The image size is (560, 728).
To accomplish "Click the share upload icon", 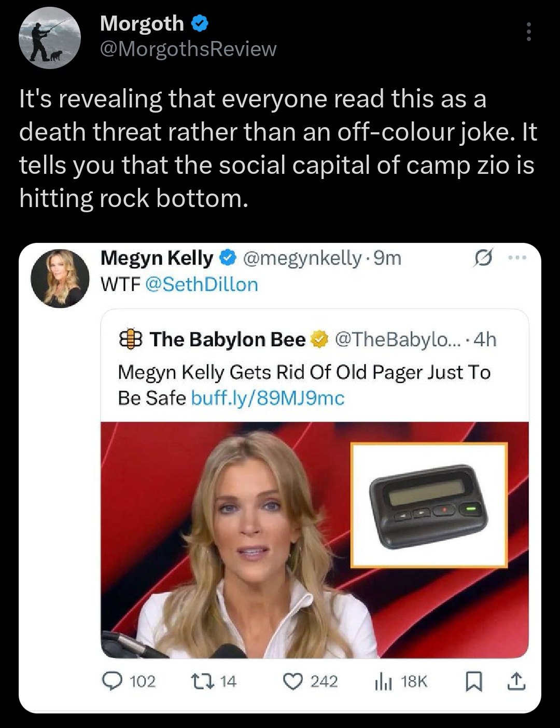I will point(516,681).
